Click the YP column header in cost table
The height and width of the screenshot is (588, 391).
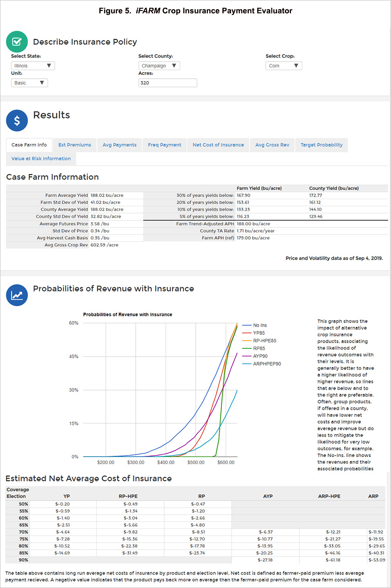coord(67,496)
